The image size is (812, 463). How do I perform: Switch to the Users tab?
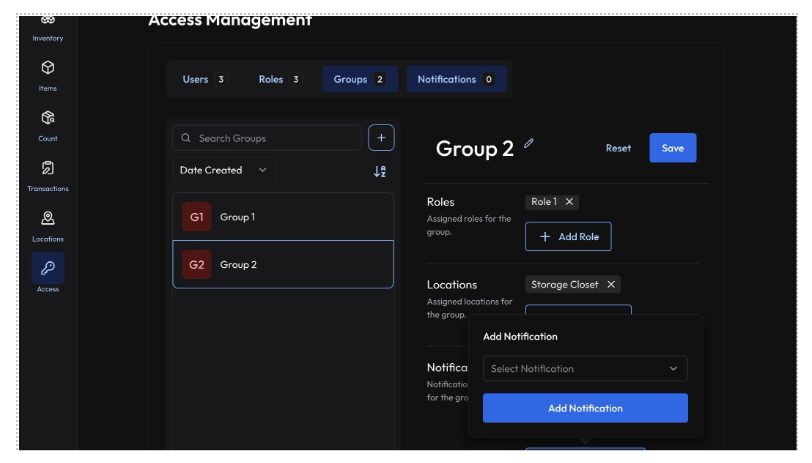[204, 79]
